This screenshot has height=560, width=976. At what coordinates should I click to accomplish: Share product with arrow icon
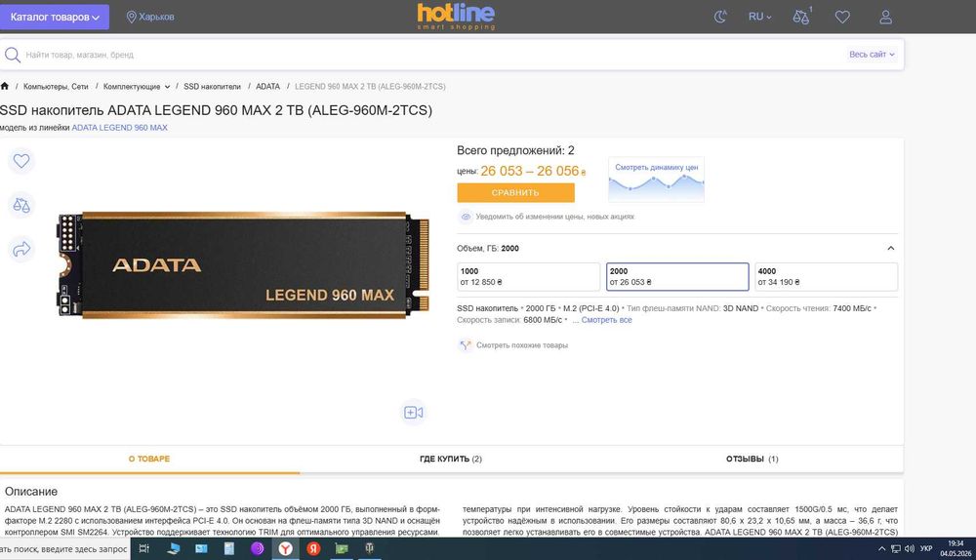21,249
